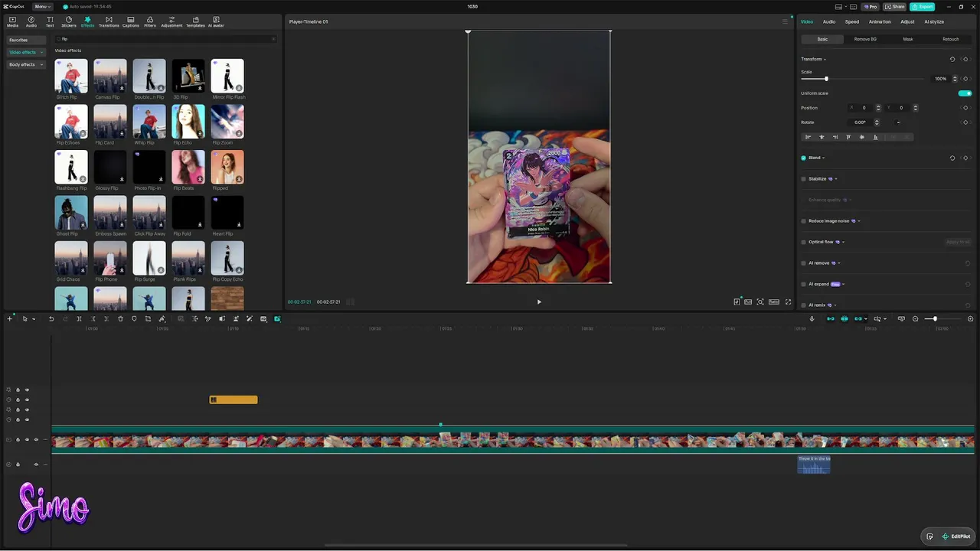Open the Menu dropdown in title bar
Image resolution: width=980 pixels, height=551 pixels.
[42, 6]
